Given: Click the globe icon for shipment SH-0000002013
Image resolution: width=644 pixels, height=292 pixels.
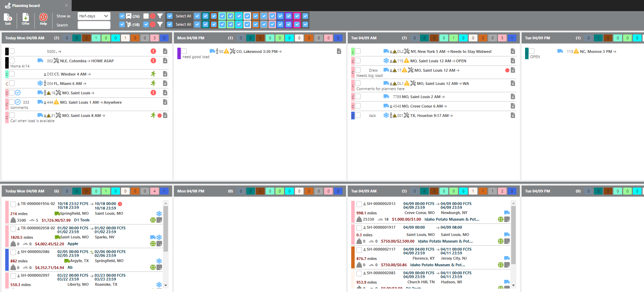Looking at the screenshot, I should click(500, 219).
